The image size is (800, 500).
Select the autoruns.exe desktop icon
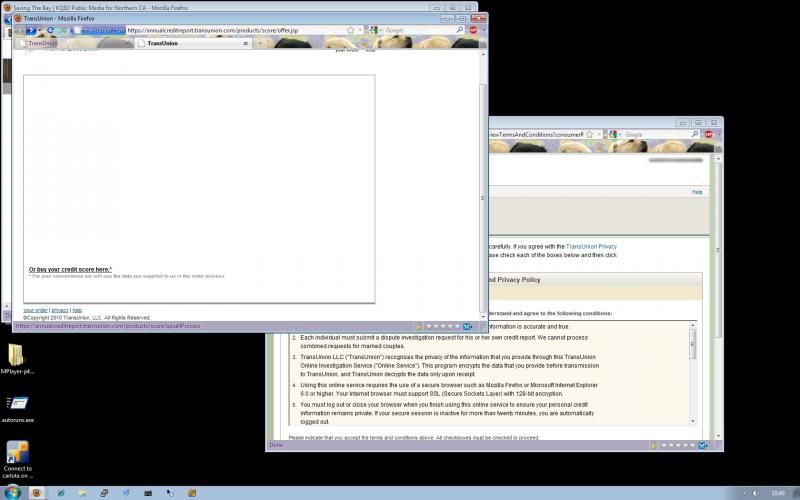tap(17, 405)
